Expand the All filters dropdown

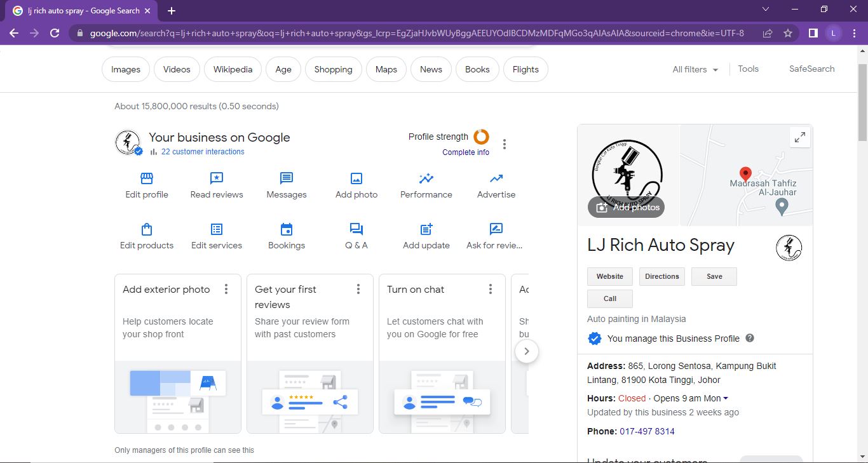click(695, 70)
